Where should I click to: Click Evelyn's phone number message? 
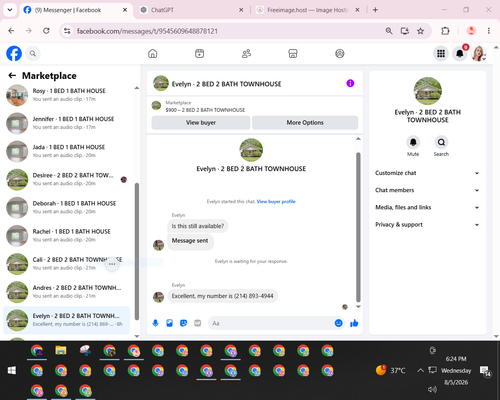point(222,296)
